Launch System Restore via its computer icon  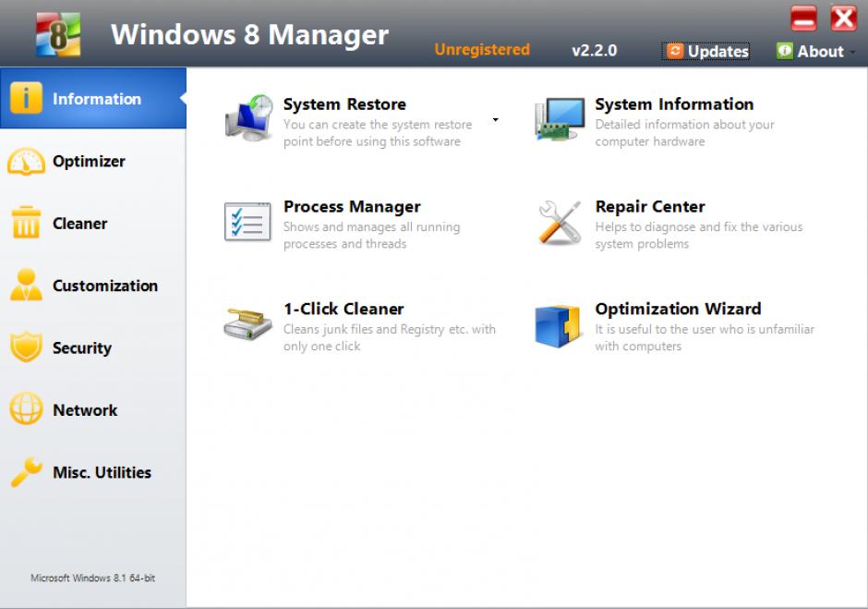tap(249, 117)
